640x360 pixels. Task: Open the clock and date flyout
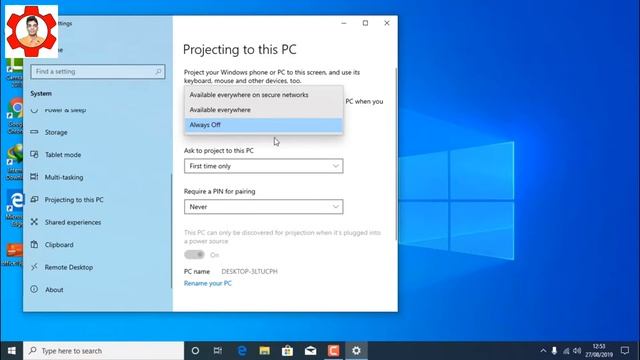click(x=599, y=351)
